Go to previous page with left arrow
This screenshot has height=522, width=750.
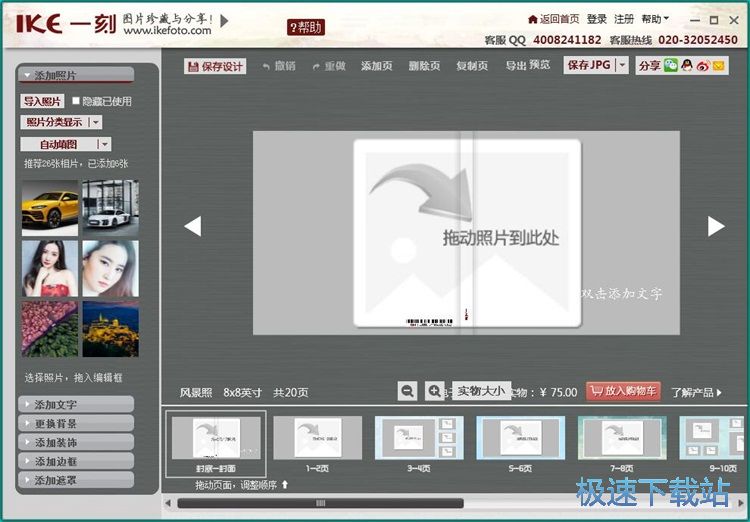tap(193, 226)
